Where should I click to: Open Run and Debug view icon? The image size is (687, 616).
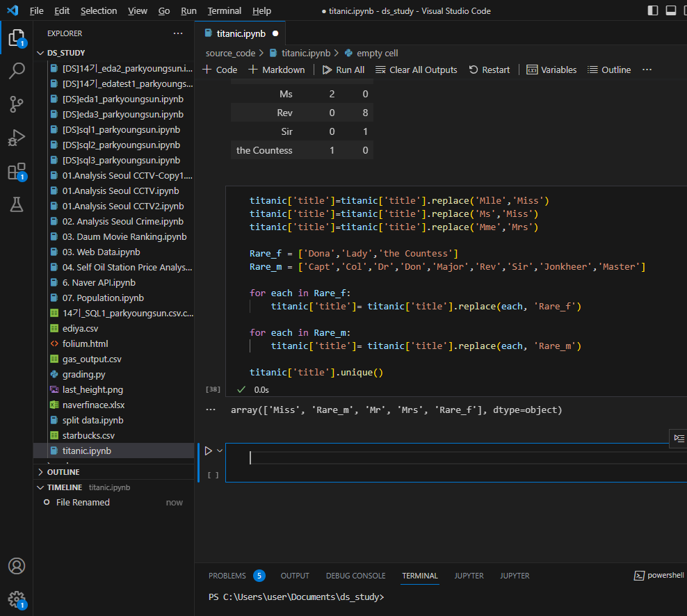(x=17, y=138)
